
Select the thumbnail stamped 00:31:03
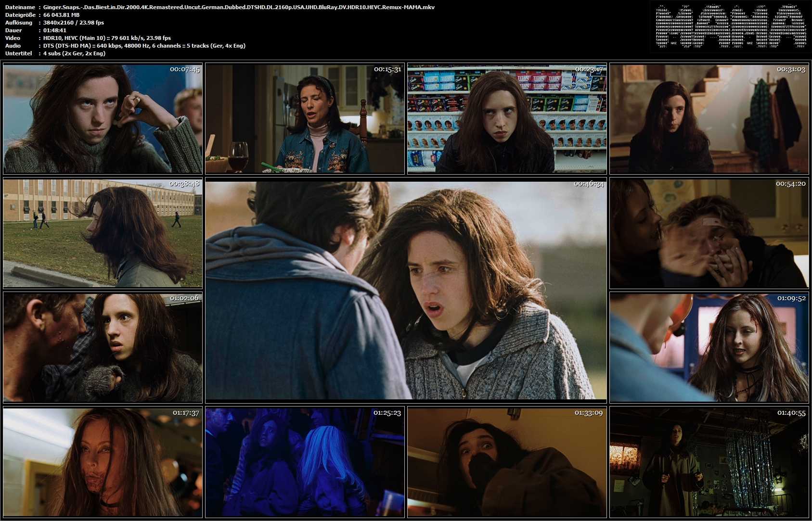709,119
